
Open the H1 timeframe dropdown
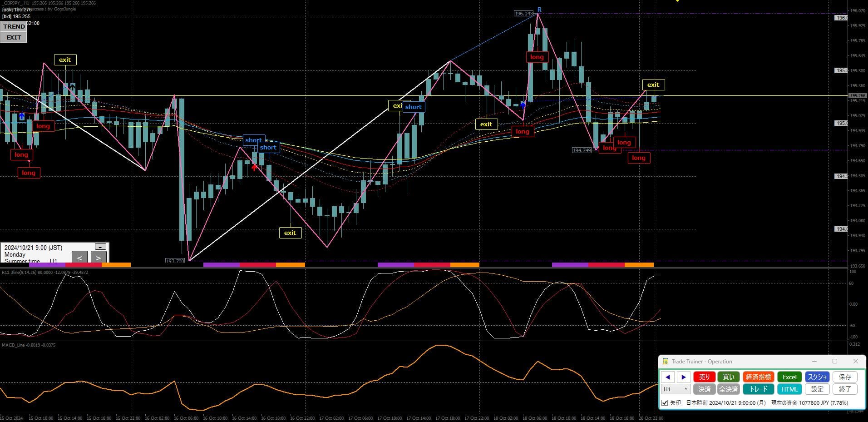[x=676, y=389]
